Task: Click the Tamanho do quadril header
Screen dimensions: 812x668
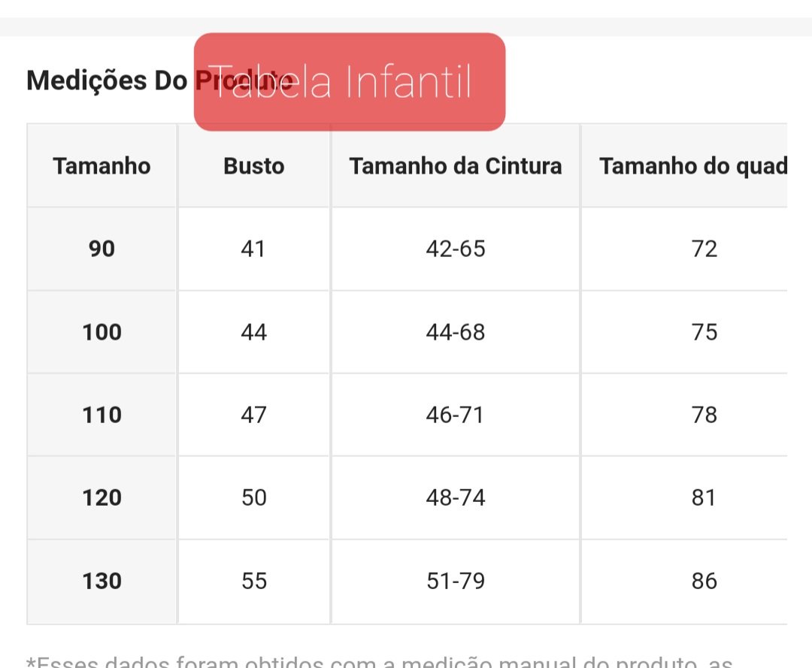Action: [693, 166]
